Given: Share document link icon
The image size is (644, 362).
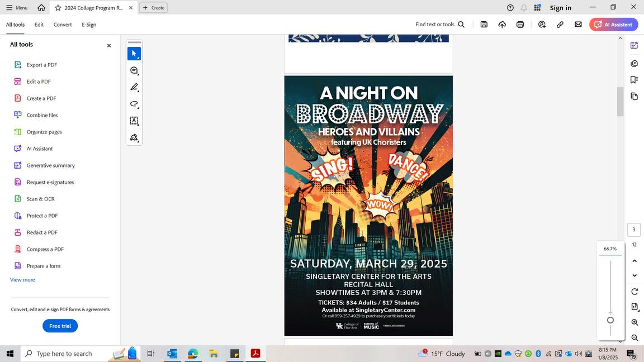Looking at the screenshot, I should [560, 25].
